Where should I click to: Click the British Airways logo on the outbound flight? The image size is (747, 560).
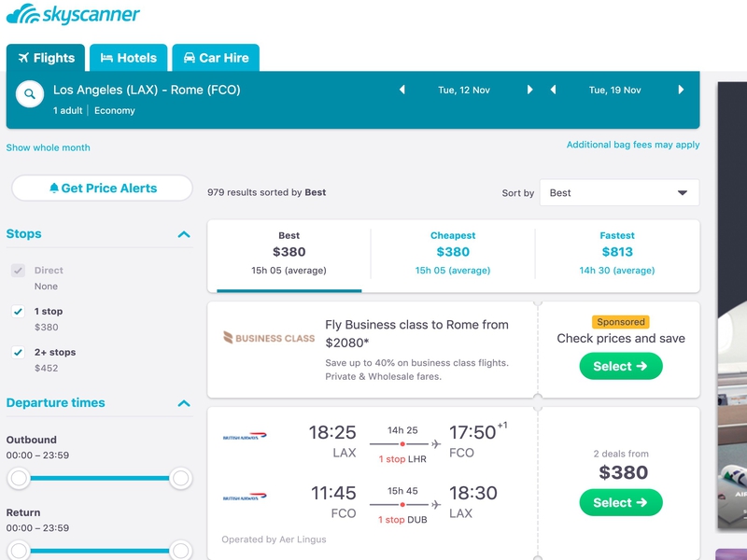coord(245,437)
